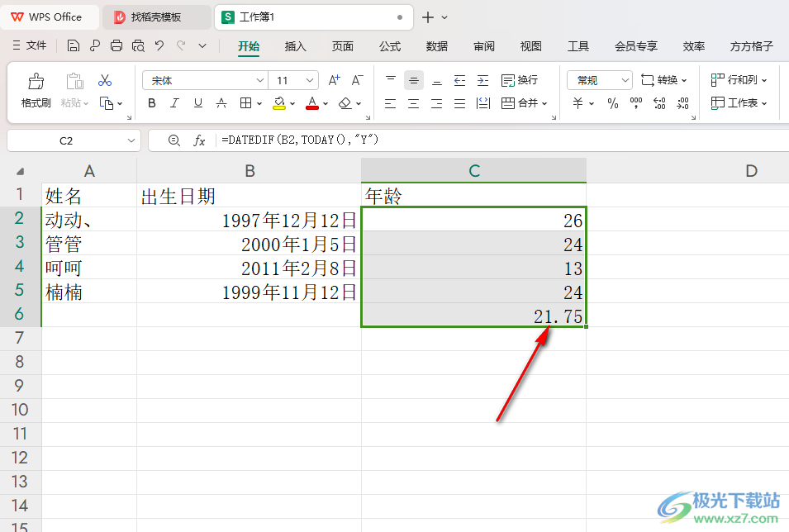Image resolution: width=789 pixels, height=532 pixels.
Task: Click the fx insert function icon
Action: tap(199, 140)
